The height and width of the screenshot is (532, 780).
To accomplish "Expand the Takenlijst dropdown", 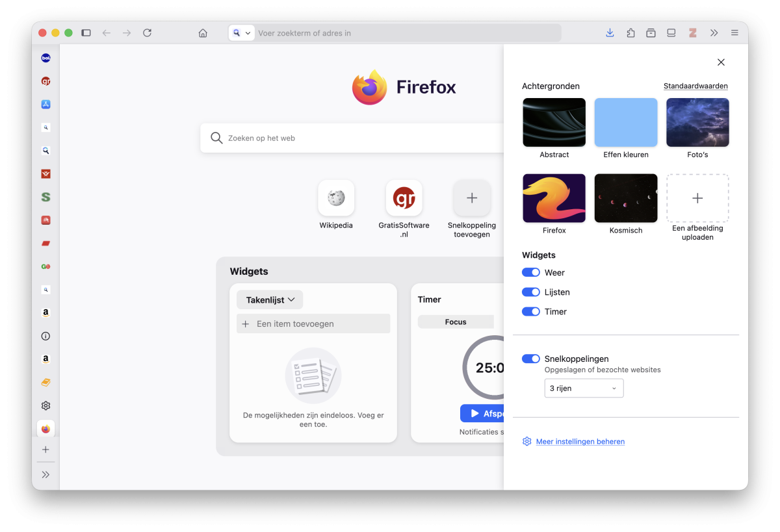I will click(270, 300).
